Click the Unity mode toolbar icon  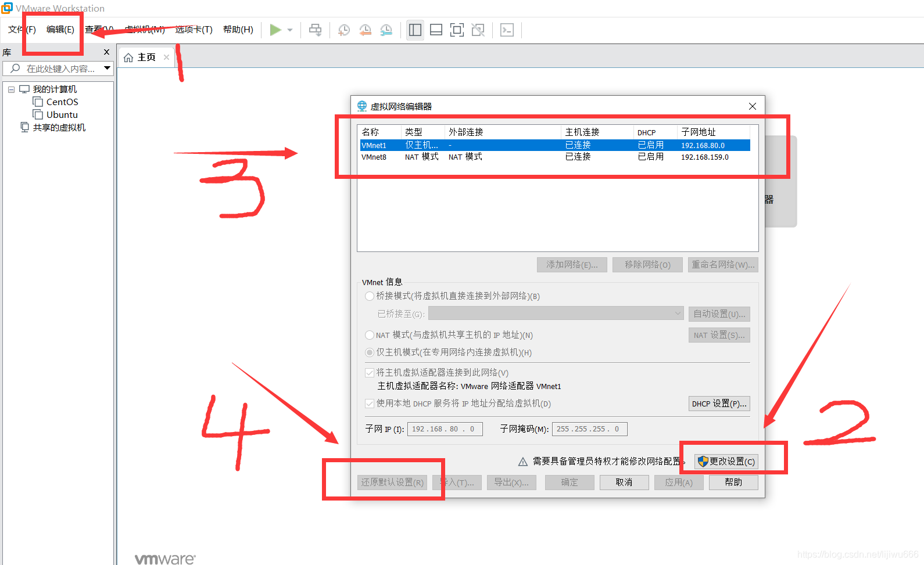coord(478,30)
